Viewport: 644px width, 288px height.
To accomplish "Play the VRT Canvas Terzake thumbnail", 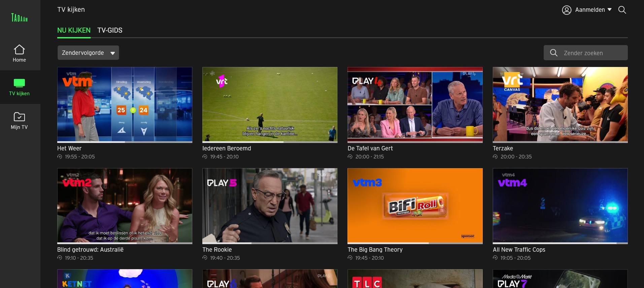I will click(x=560, y=104).
